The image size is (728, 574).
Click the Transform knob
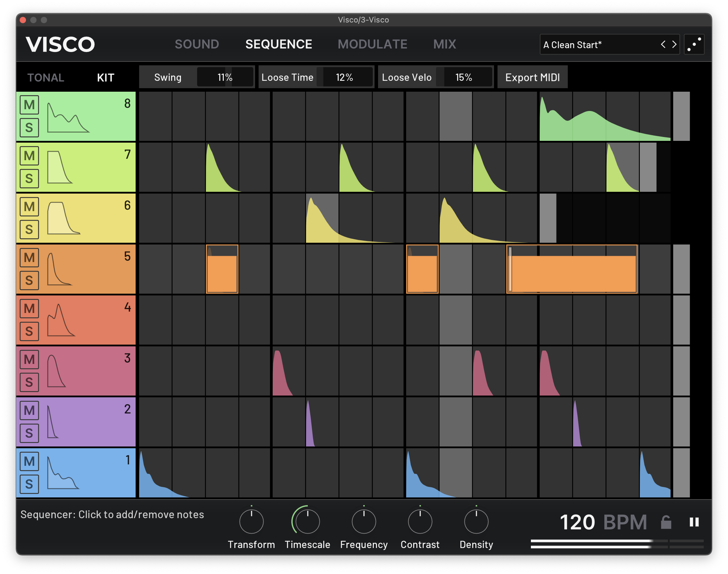(252, 521)
